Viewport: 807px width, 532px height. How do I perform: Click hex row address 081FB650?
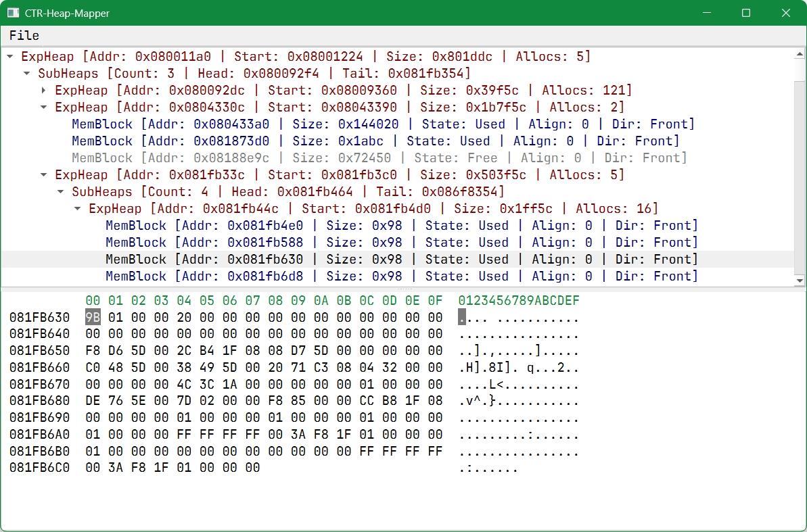click(x=39, y=351)
